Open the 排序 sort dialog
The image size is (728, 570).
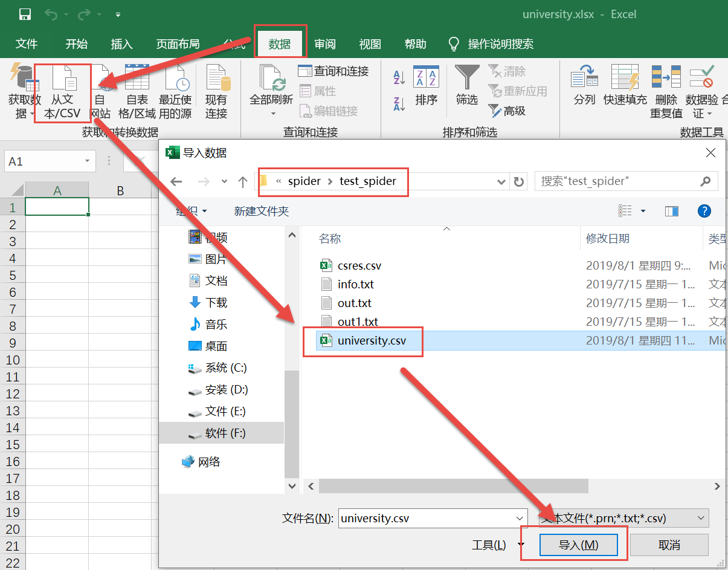click(426, 86)
